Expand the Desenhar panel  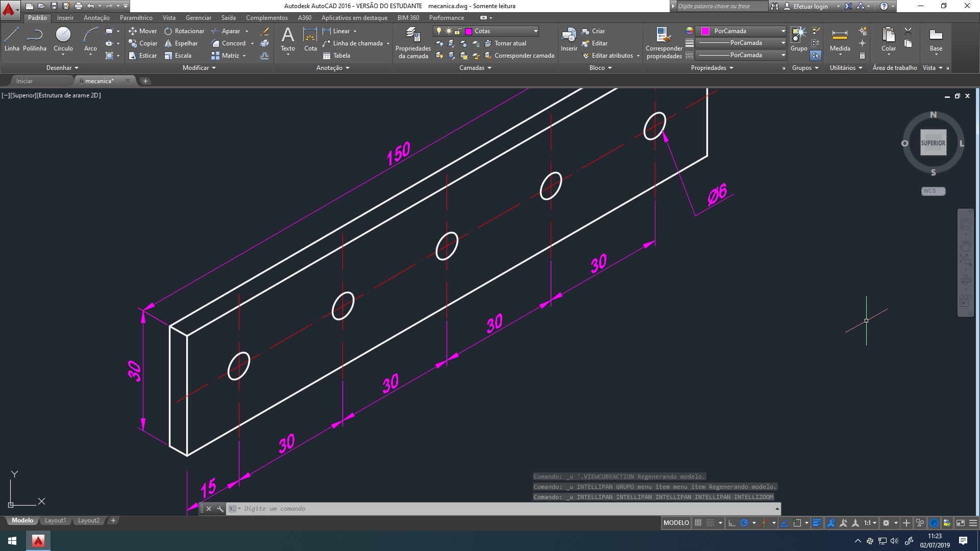(62, 68)
